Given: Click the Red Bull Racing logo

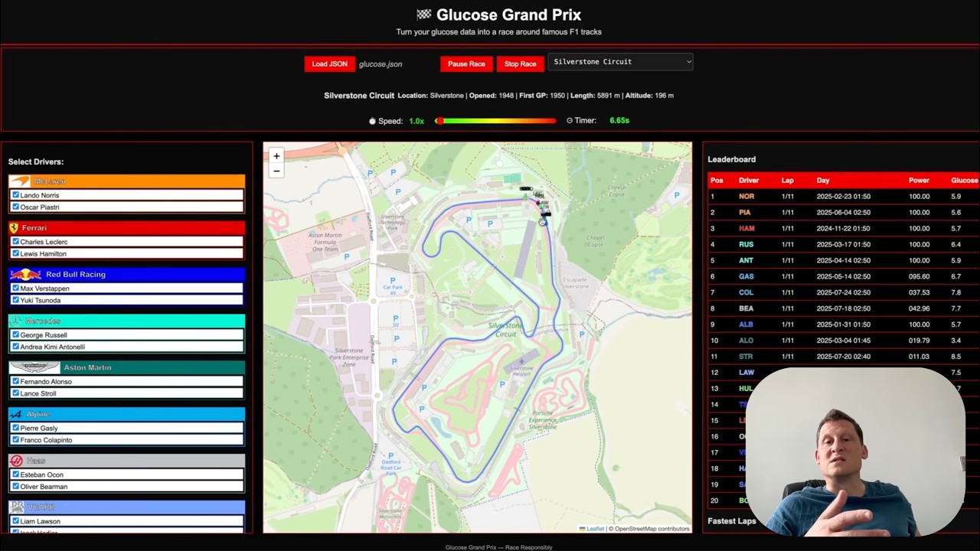Looking at the screenshot, I should [x=25, y=274].
